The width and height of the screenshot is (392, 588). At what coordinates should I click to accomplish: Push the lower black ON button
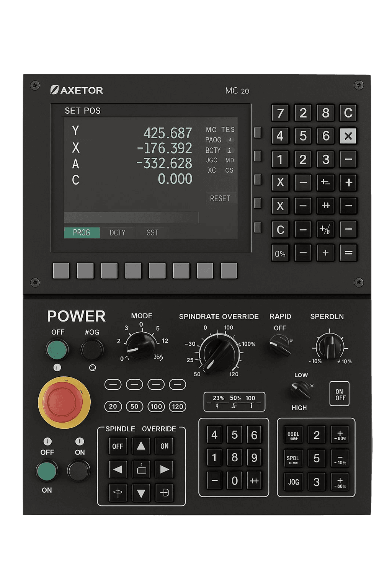[78, 470]
